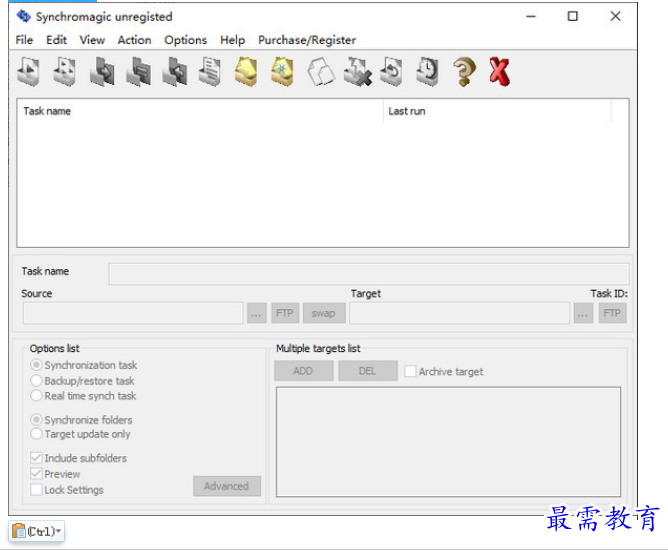Viewport: 668px width, 550px height.
Task: Click the run all tasks toolbar icon
Action: point(65,71)
